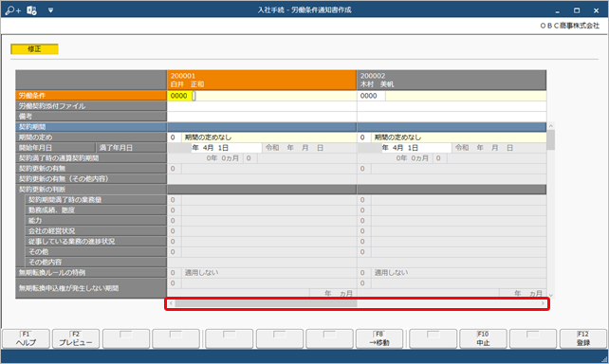This screenshot has width=609, height=364.
Task: Select the 開始年月日 label
Action: tap(56, 148)
